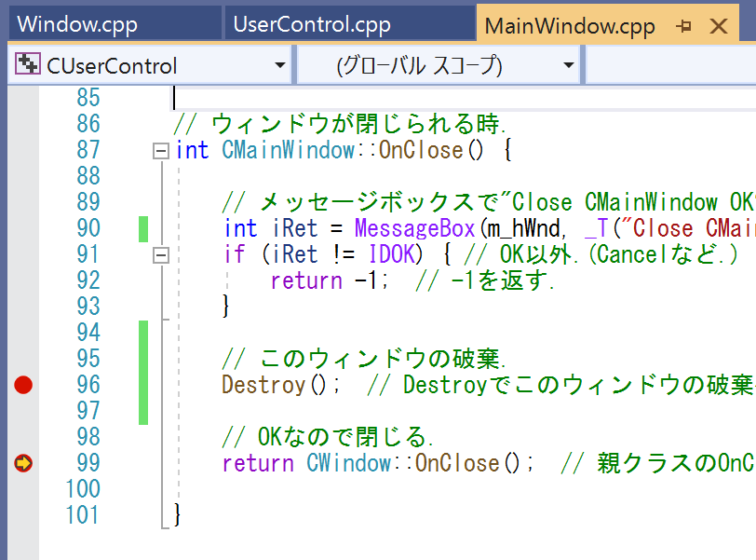The width and height of the screenshot is (756, 560).
Task: Collapse the if block at line 91
Action: coord(160,255)
